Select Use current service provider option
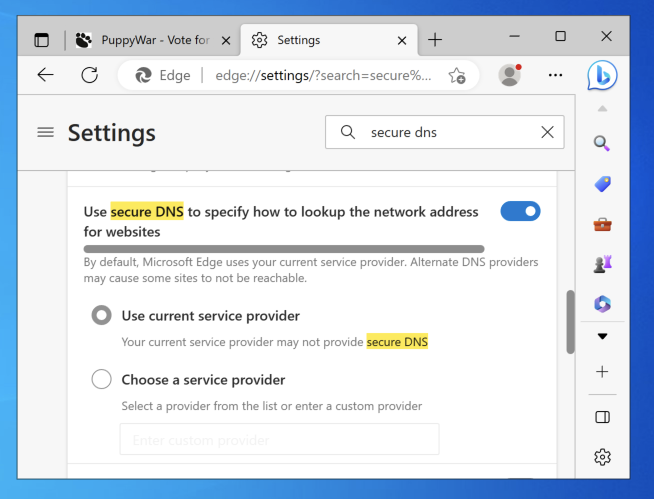This screenshot has height=499, width=654. tap(101, 316)
